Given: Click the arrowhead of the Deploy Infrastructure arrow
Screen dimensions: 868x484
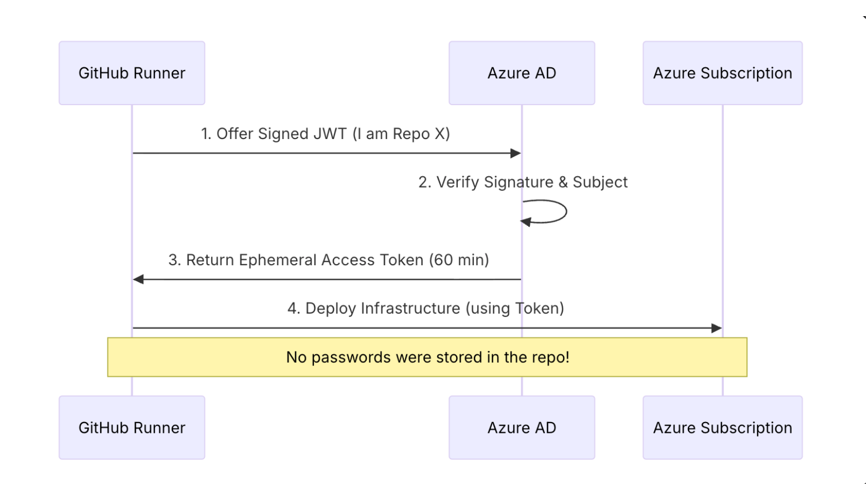Looking at the screenshot, I should (x=716, y=328).
